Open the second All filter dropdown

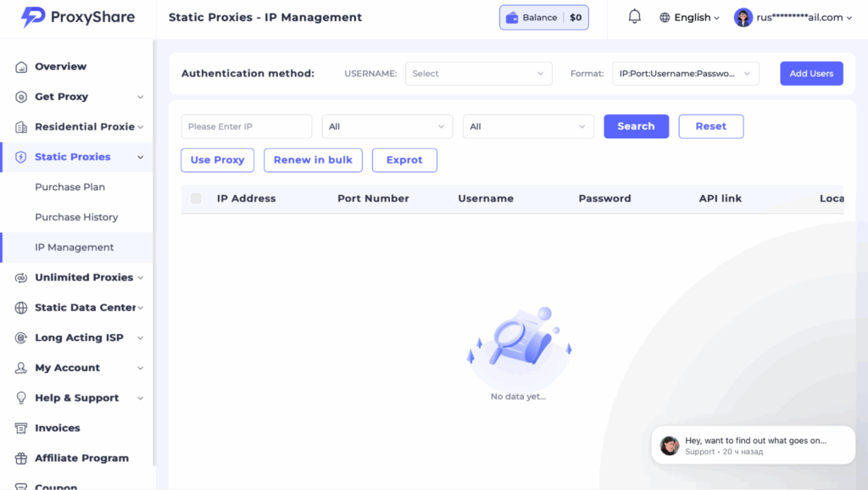528,126
